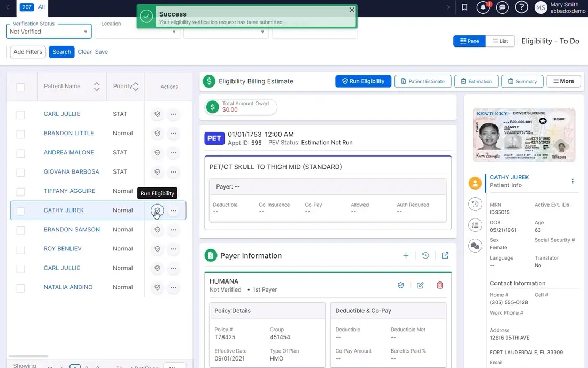Image resolution: width=588 pixels, height=368 pixels.
Task: Open the Location dropdown
Action: [x=137, y=32]
